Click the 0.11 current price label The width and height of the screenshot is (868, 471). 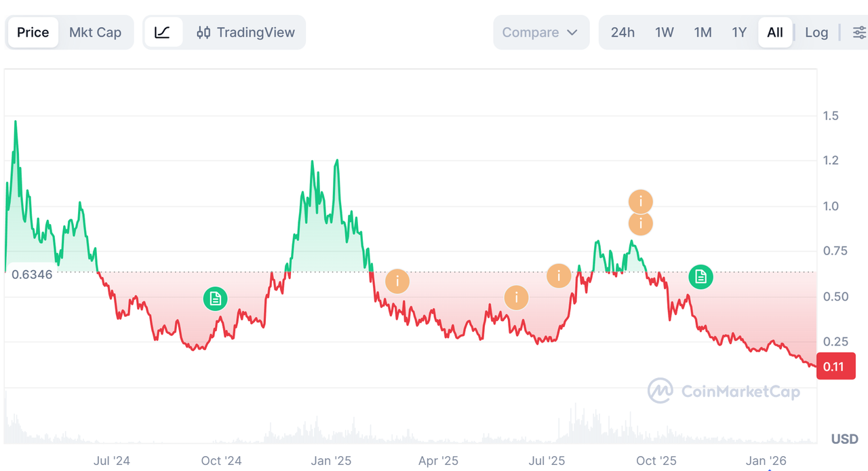tap(835, 366)
